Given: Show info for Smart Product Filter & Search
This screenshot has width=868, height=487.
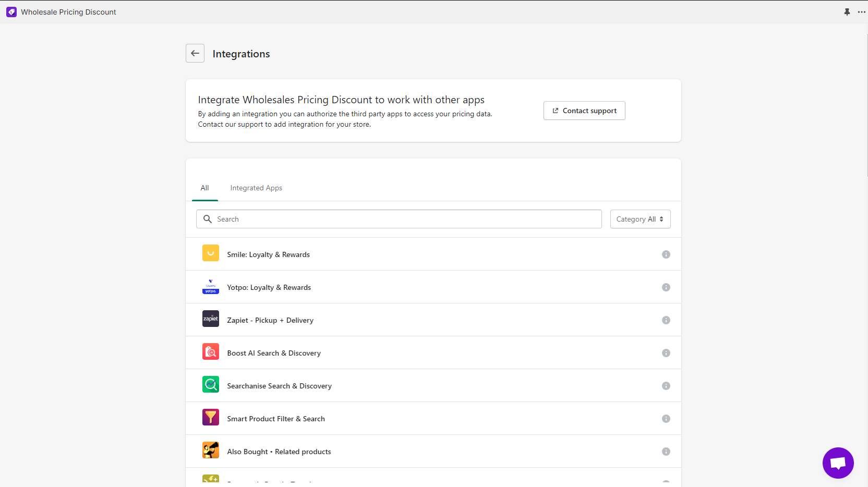Looking at the screenshot, I should click(666, 419).
